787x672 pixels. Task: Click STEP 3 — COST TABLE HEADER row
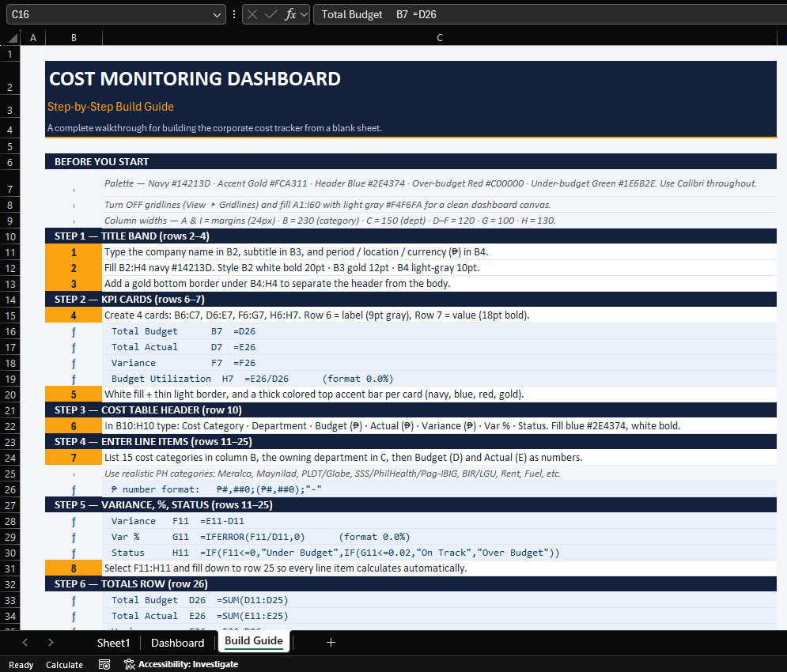pos(411,410)
